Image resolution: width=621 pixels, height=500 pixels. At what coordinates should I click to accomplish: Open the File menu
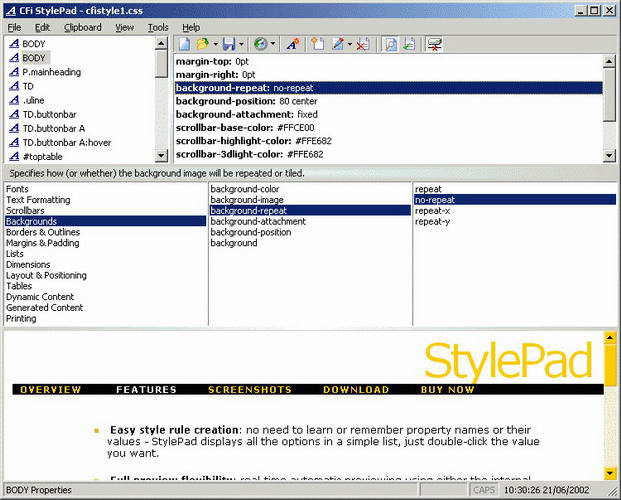14,27
